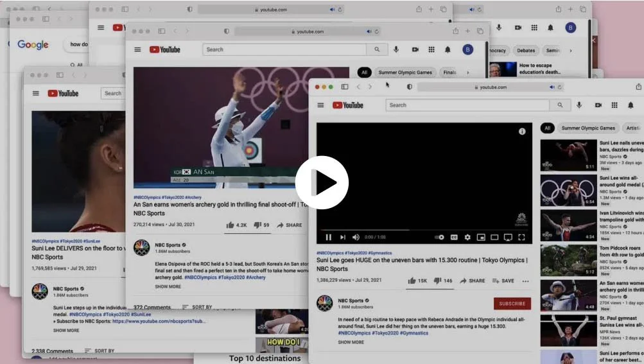The height and width of the screenshot is (364, 644).
Task: Open SORT BY beside 2,338 Comments
Action: (x=100, y=351)
